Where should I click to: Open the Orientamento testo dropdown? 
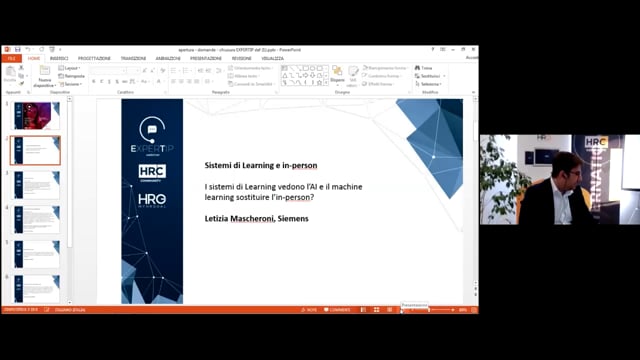[x=251, y=68]
